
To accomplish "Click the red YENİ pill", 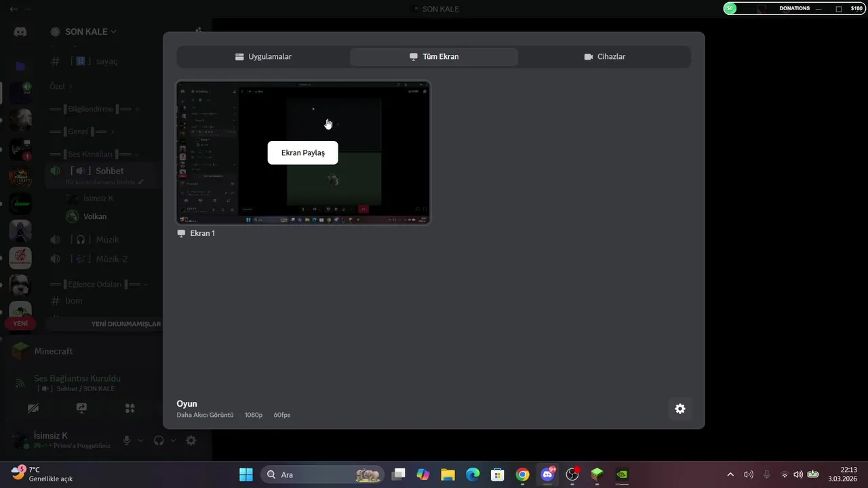I will pyautogui.click(x=20, y=324).
